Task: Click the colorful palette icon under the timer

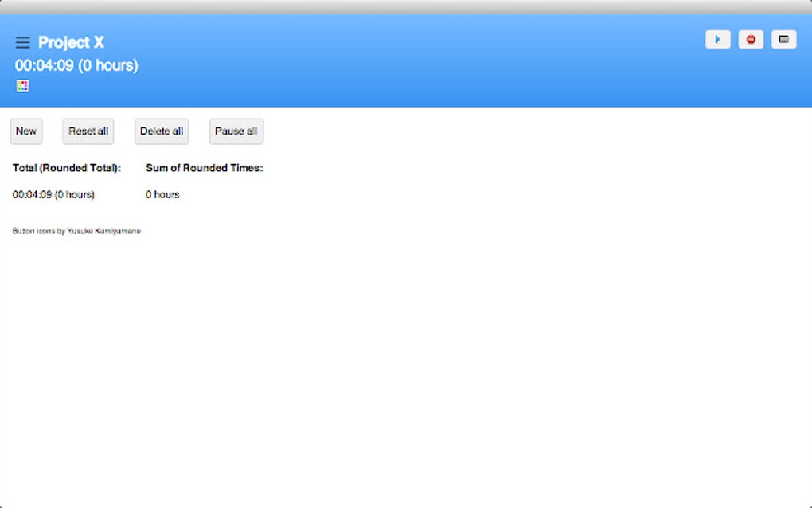Action: click(22, 85)
